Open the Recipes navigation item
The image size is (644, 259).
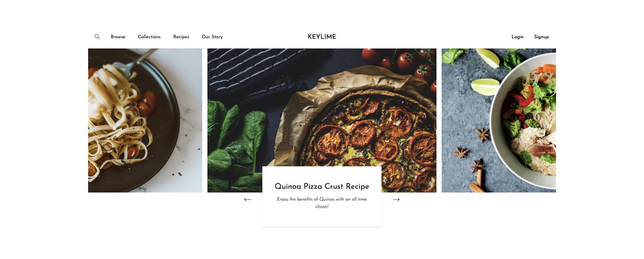pos(181,37)
